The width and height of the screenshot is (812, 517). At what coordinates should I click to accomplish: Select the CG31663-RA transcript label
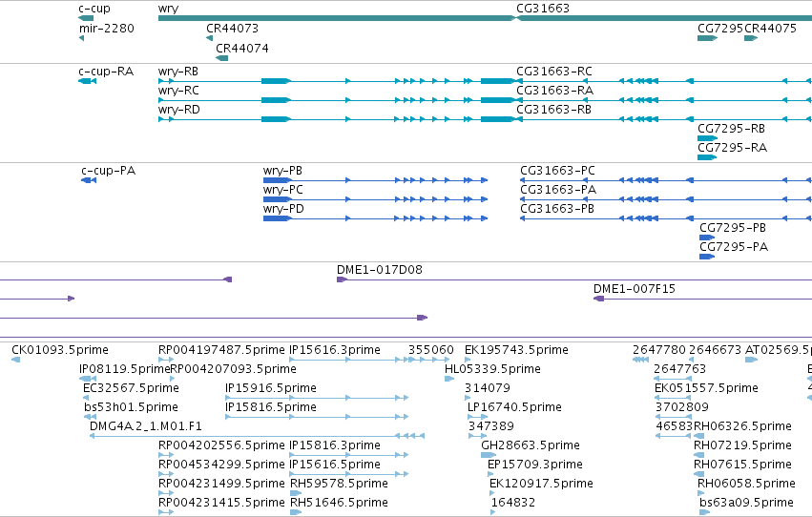click(x=554, y=91)
